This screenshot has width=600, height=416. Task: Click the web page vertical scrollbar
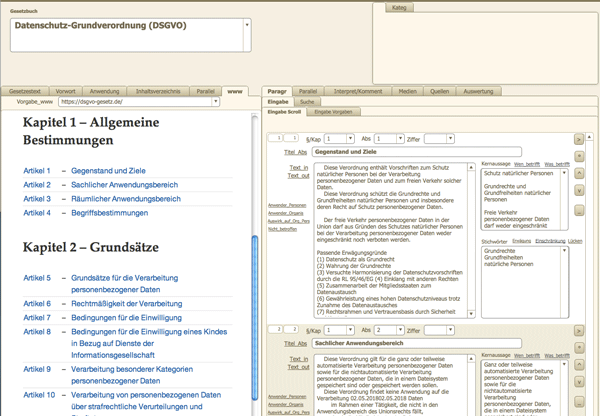click(x=254, y=300)
